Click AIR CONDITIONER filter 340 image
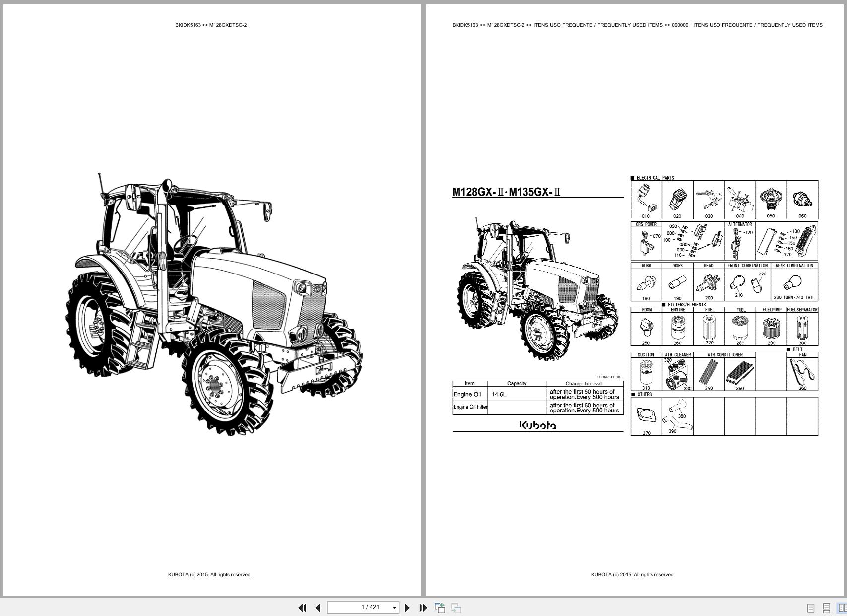Viewport: 847px width, 616px height. click(x=709, y=372)
